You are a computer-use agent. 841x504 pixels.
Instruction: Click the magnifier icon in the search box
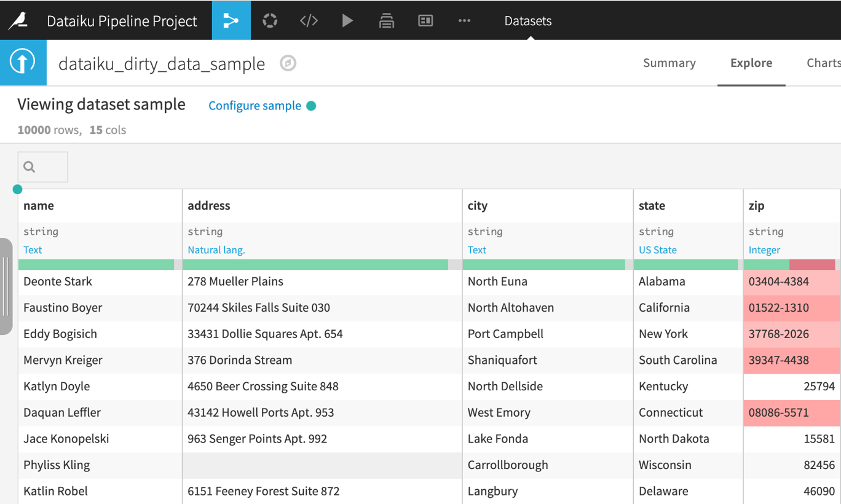29,167
